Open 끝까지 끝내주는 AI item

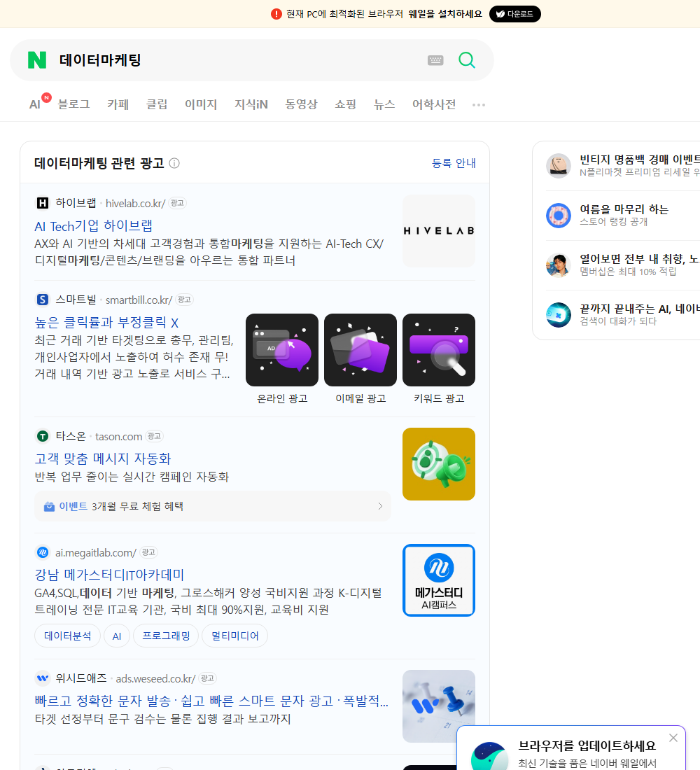click(x=623, y=315)
